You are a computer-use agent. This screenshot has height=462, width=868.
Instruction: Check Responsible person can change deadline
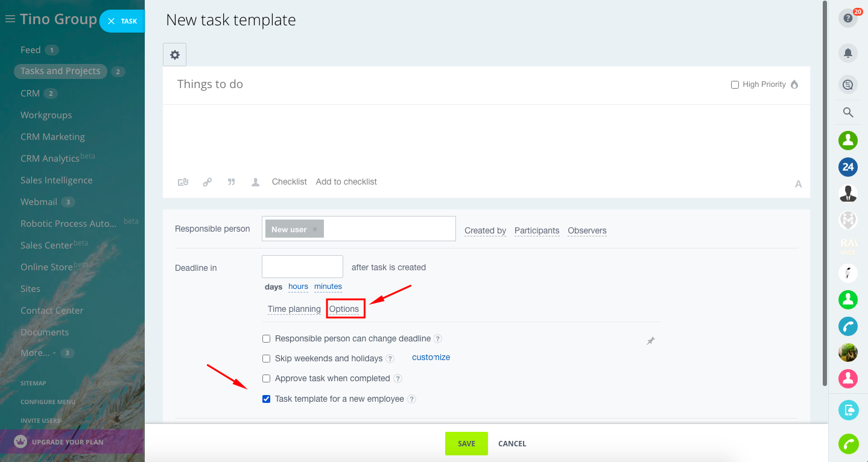(x=266, y=339)
